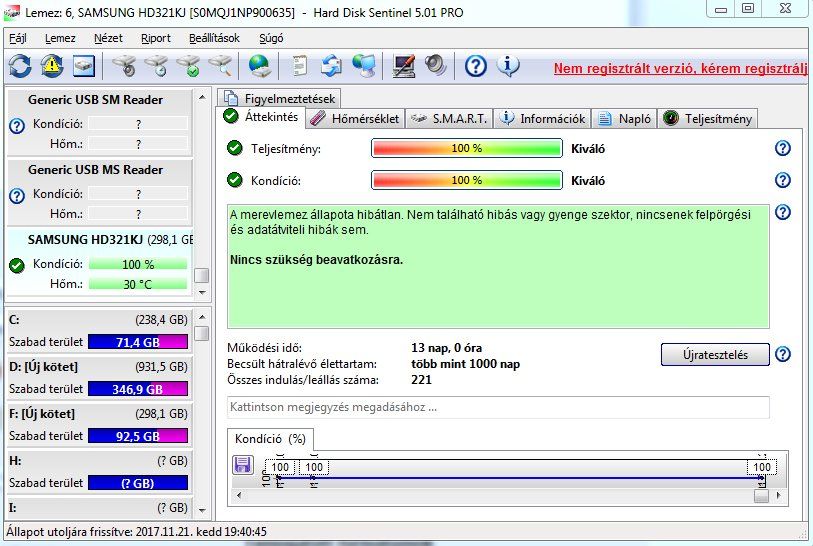Viewport: 813px width, 546px height.
Task: Open the S.M.A.R.T. tab
Action: (x=449, y=119)
